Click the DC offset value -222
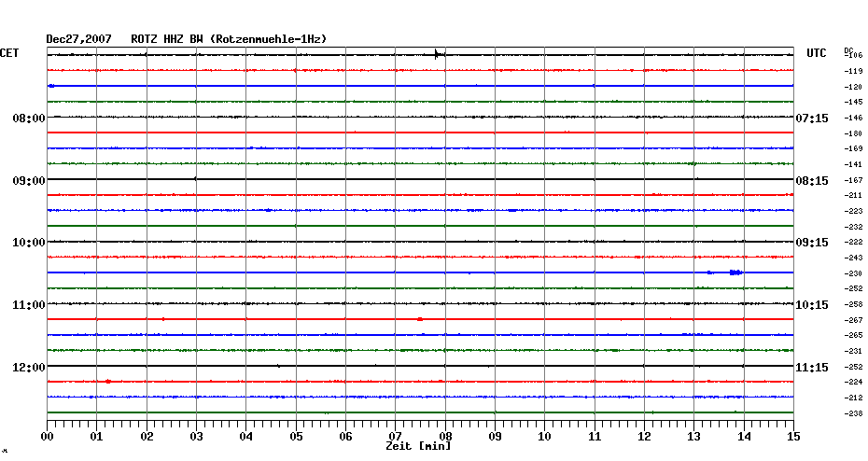 (x=854, y=243)
